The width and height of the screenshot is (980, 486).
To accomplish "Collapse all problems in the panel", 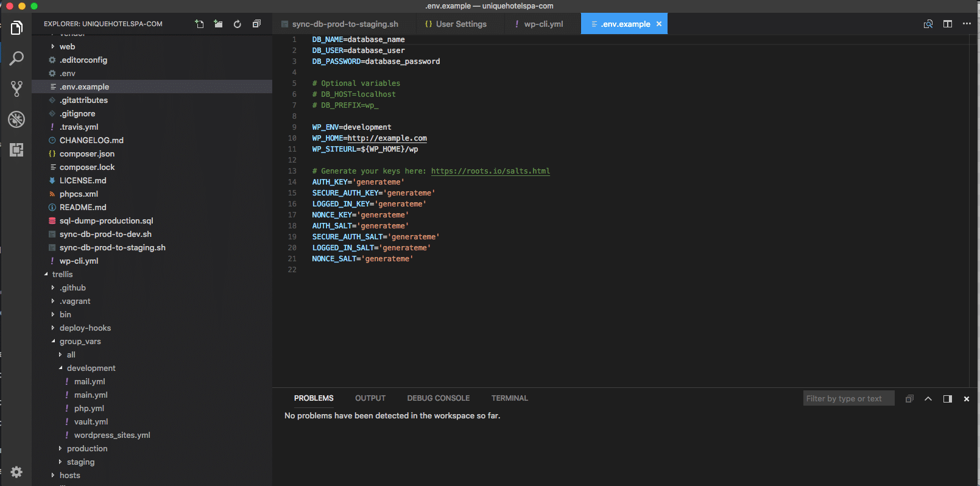I will 909,399.
